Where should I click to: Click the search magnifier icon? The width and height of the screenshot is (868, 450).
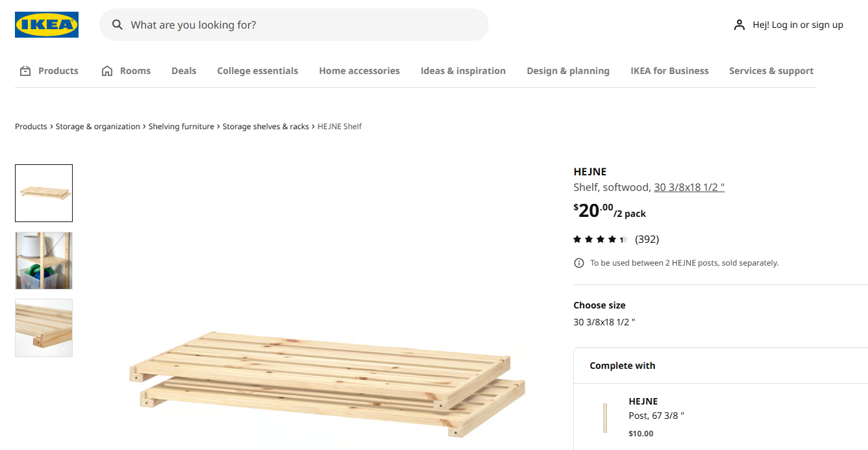click(118, 25)
